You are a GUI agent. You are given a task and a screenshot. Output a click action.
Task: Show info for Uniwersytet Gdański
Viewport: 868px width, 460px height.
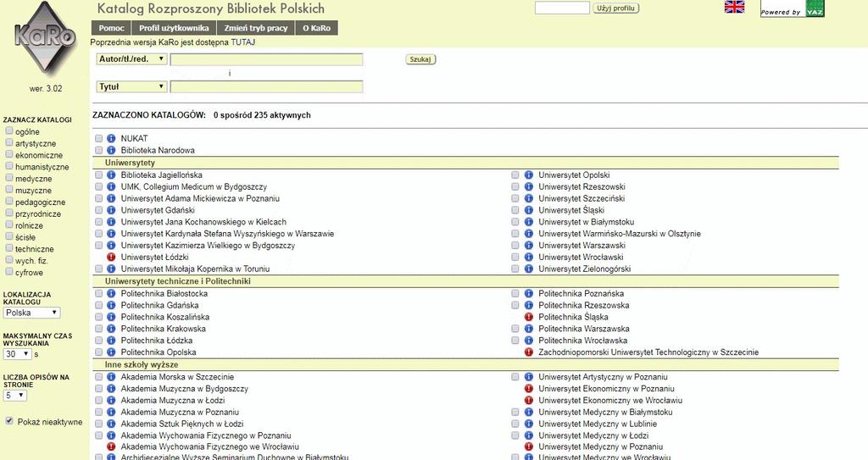point(111,210)
